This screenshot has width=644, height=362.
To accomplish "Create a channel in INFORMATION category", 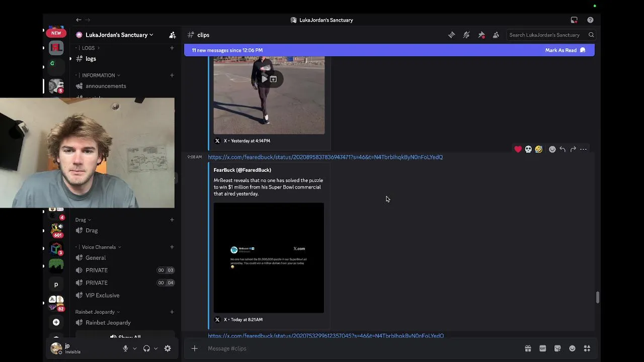I will tap(172, 75).
